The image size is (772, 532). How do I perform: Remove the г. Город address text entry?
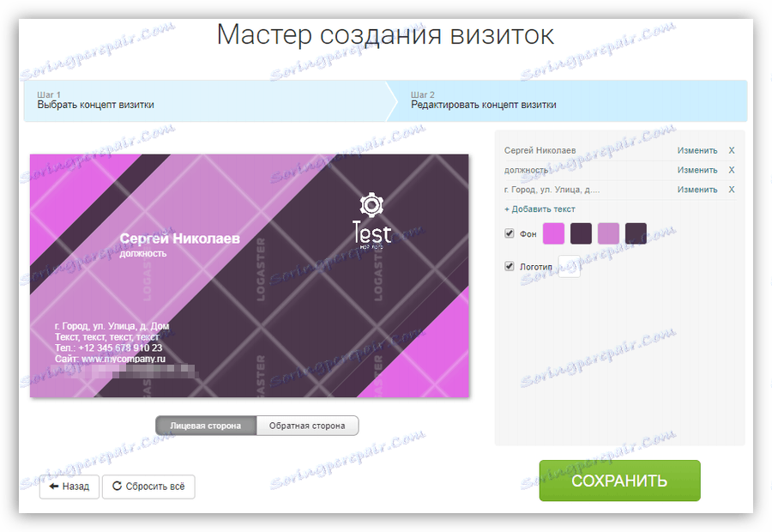[731, 190]
